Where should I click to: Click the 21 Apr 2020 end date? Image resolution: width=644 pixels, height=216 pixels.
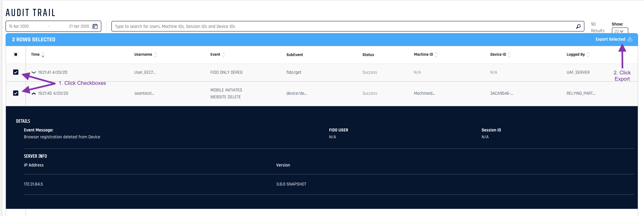(x=79, y=26)
